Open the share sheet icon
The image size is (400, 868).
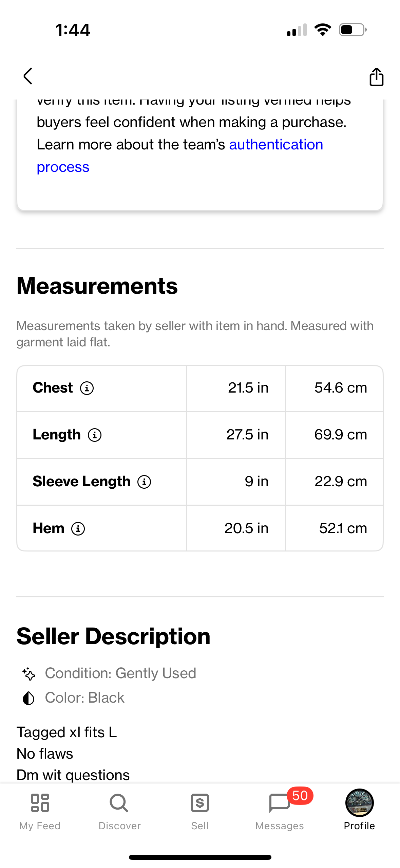(x=376, y=77)
